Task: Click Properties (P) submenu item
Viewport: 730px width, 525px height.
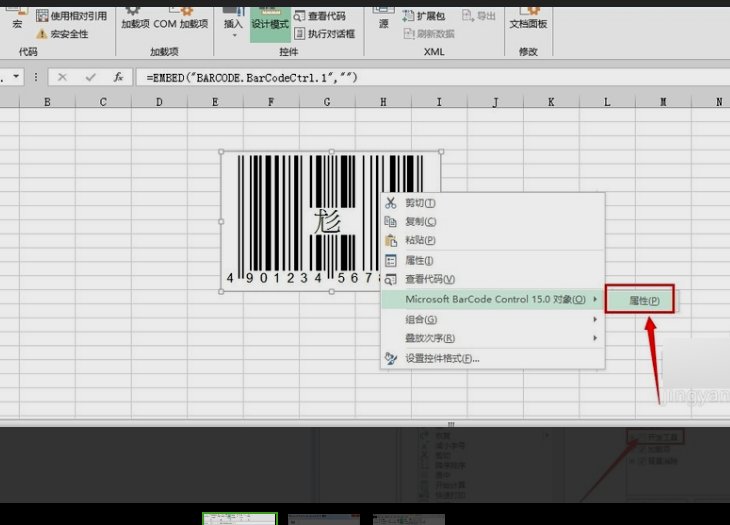Action: tap(640, 300)
